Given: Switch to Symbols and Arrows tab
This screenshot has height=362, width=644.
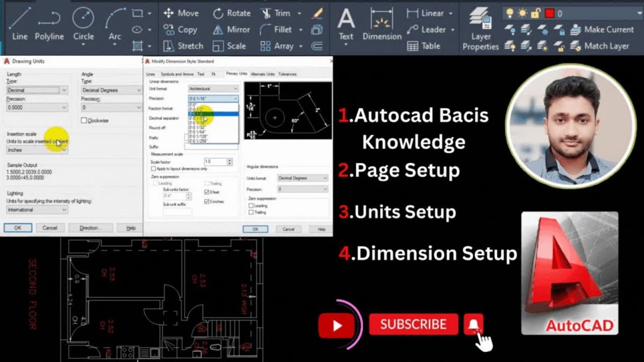Looking at the screenshot, I should (x=177, y=74).
